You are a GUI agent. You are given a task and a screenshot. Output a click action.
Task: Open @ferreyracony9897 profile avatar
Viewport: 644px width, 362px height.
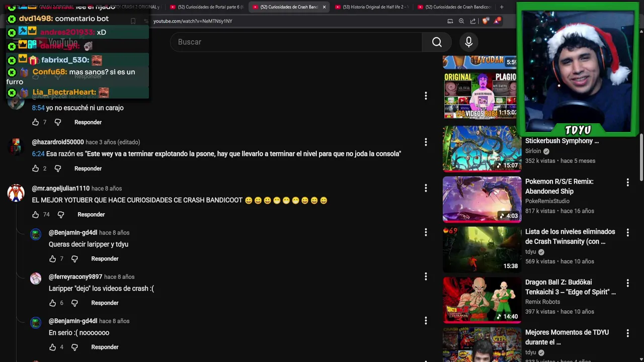coord(36,279)
